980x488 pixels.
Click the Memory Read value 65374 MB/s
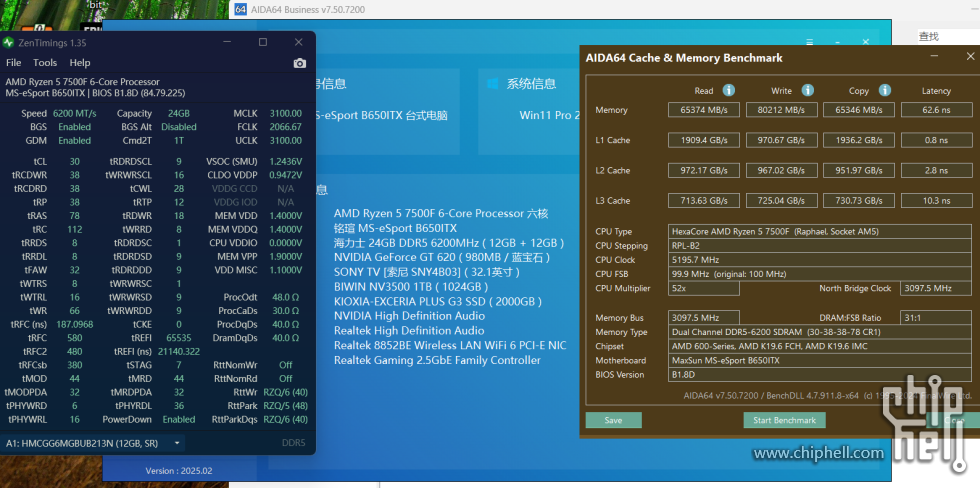point(704,110)
